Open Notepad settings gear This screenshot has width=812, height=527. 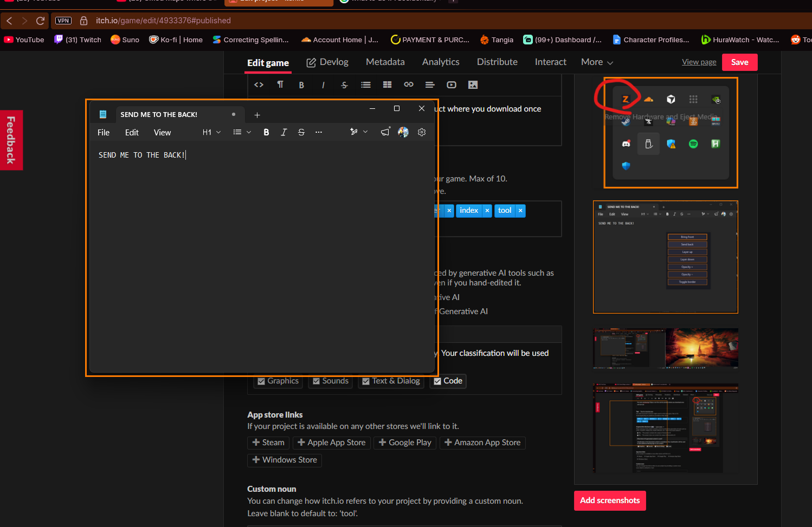click(422, 132)
